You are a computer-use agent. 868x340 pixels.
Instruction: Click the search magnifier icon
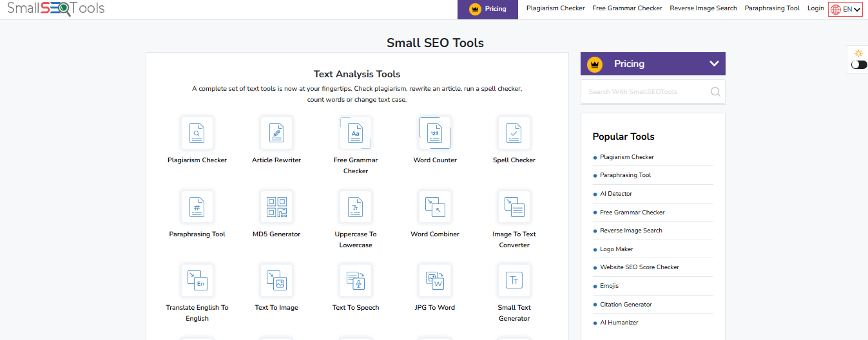(x=715, y=91)
